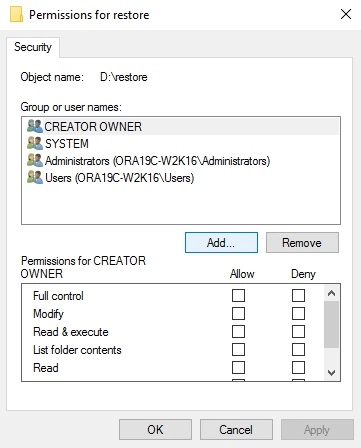Click the Add... button

coord(221,243)
